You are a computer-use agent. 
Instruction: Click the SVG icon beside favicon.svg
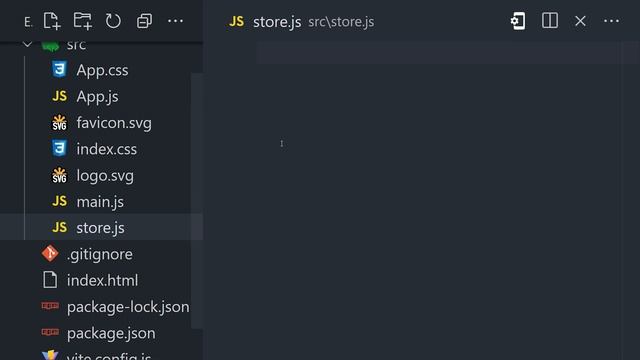59,122
